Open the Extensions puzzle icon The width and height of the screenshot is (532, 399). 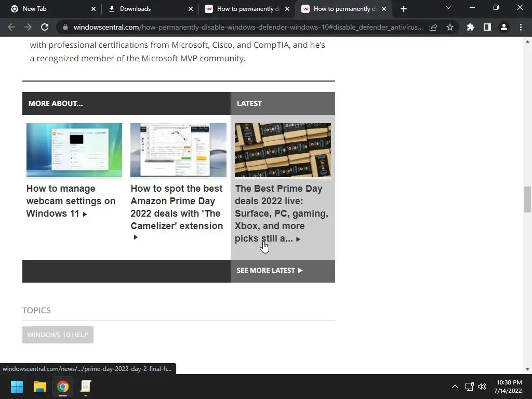tap(471, 27)
